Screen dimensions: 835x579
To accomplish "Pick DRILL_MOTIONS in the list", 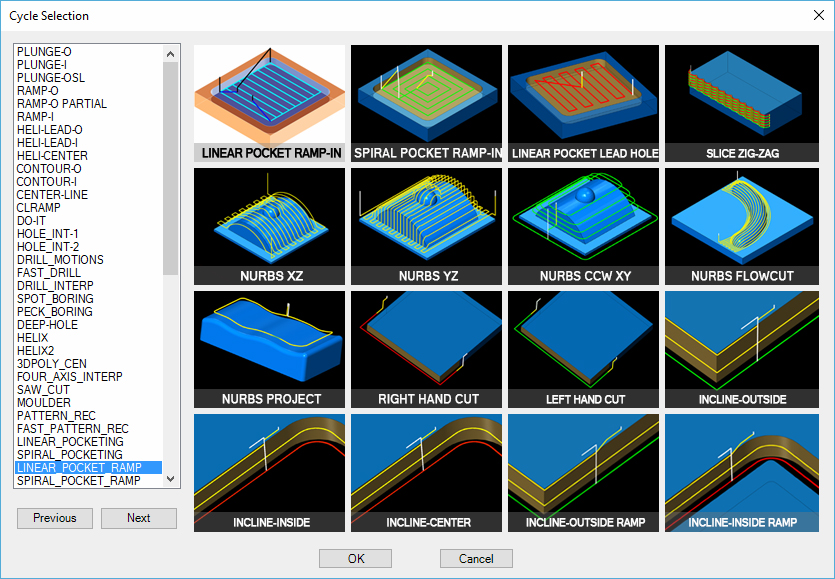I will (60, 260).
